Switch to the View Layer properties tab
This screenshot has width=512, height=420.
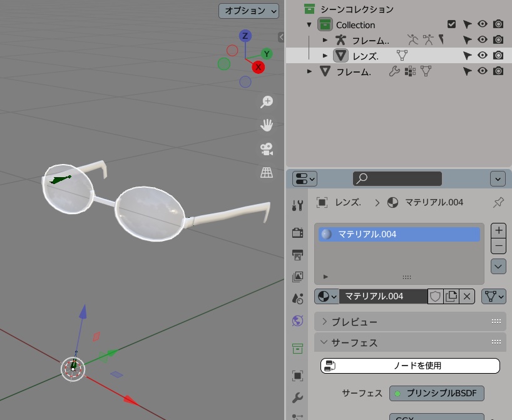(299, 276)
